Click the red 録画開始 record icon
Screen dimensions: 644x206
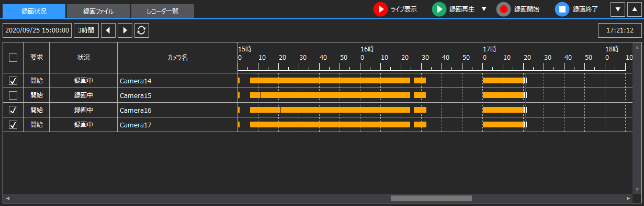pos(504,9)
